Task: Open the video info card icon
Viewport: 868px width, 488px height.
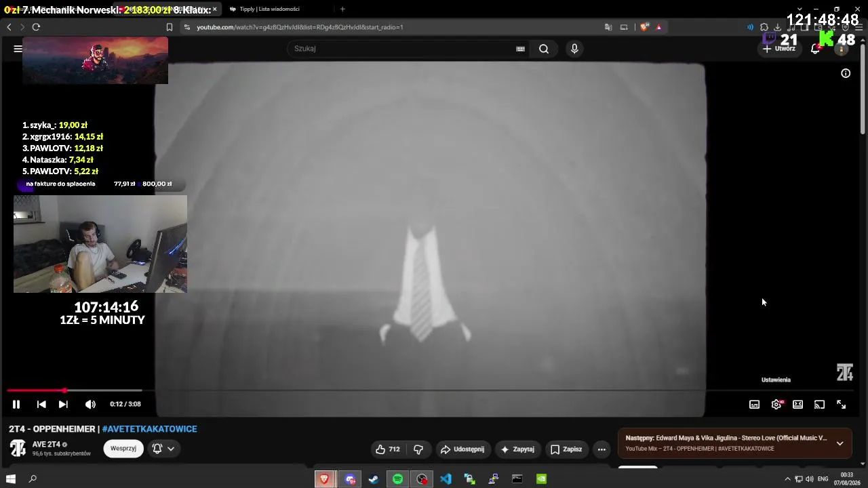Action: [x=846, y=73]
